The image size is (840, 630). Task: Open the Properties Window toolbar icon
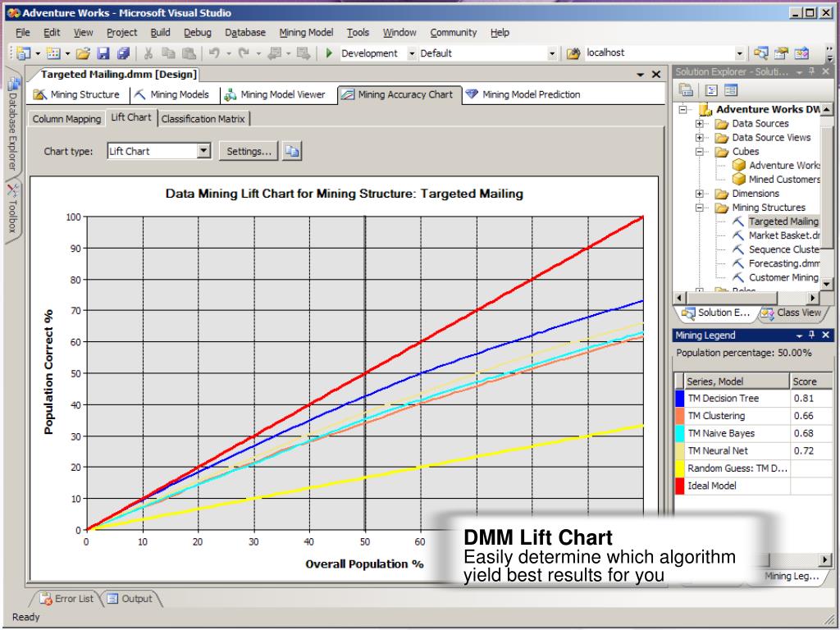coord(781,53)
